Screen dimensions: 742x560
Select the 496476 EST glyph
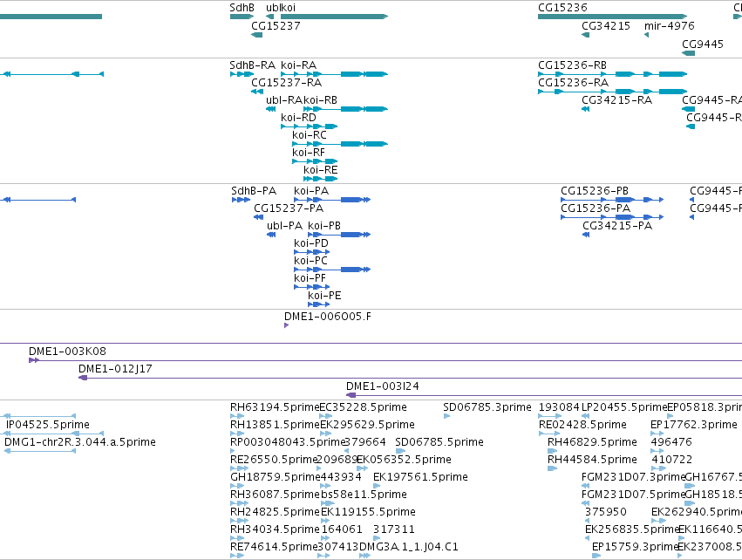(x=657, y=451)
